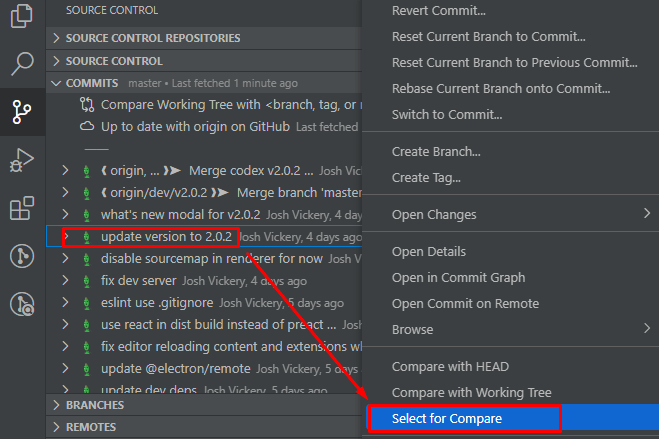
Task: Choose Open Details menu entry
Action: point(510,252)
